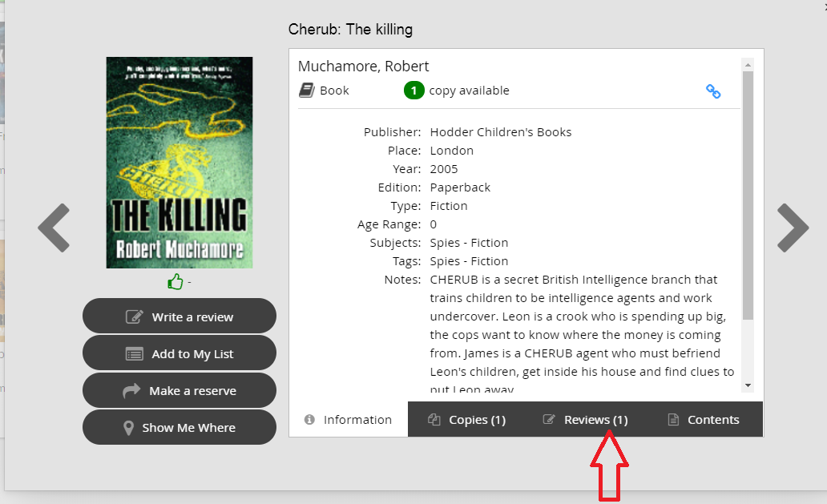Viewport: 827px width, 504px height.
Task: Switch to the Contents tab
Action: coord(704,419)
